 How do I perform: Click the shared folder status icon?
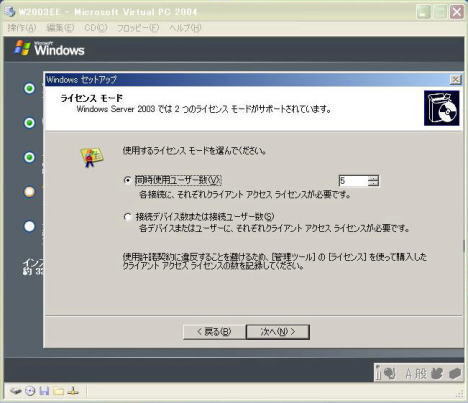pos(58,391)
